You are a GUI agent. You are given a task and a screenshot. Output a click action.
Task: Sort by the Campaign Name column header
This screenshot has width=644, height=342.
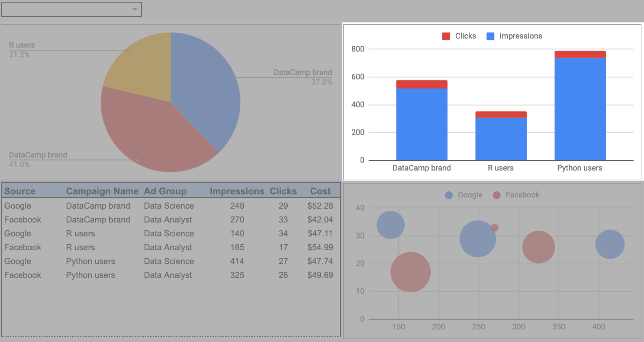[x=102, y=191]
